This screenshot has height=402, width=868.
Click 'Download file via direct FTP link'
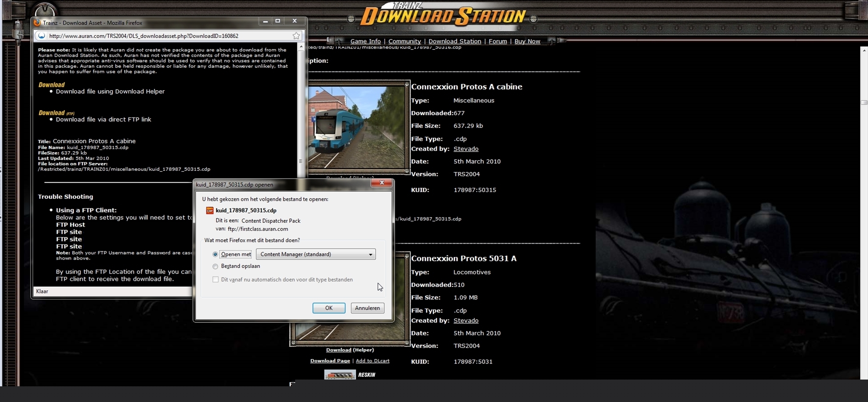[x=103, y=119]
